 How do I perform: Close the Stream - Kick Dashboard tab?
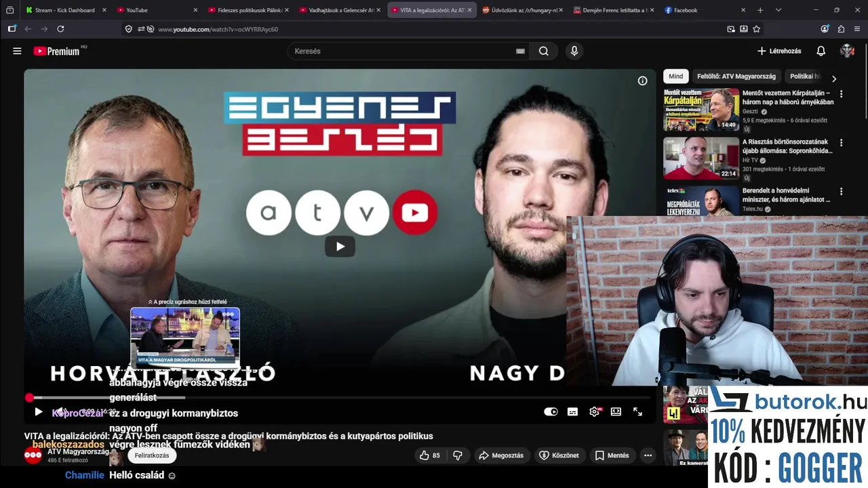(x=104, y=10)
